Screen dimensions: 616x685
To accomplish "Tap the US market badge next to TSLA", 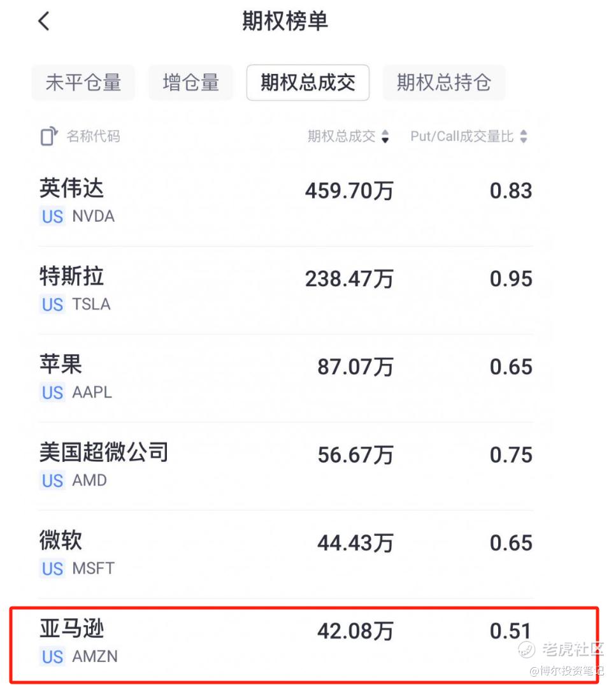I will point(52,305).
